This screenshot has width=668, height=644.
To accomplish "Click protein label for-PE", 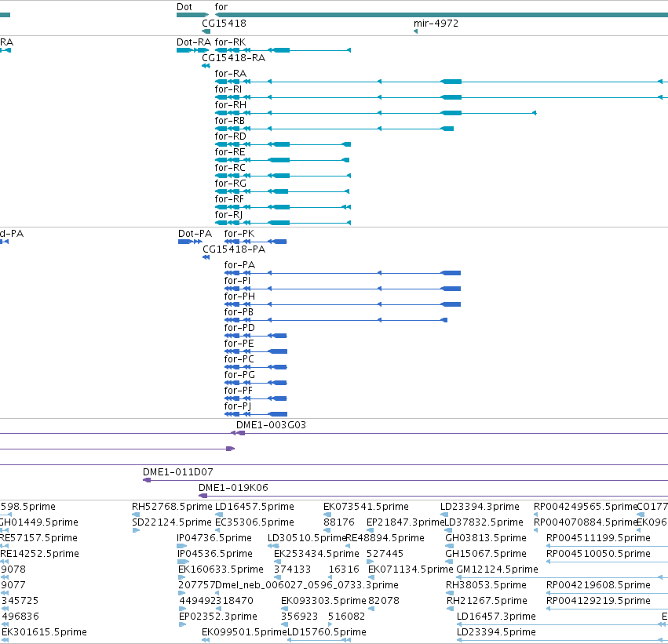I will tap(239, 344).
